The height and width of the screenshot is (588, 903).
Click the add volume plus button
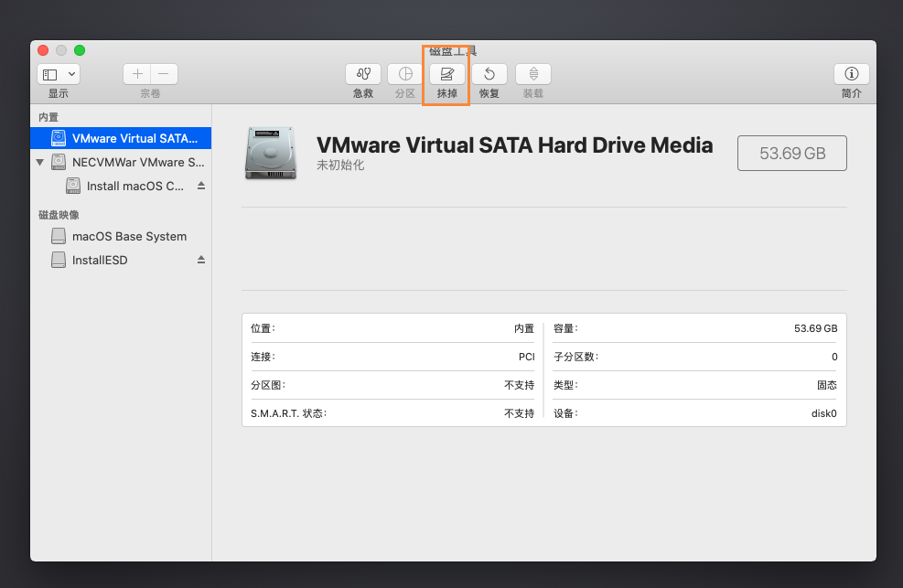[137, 74]
